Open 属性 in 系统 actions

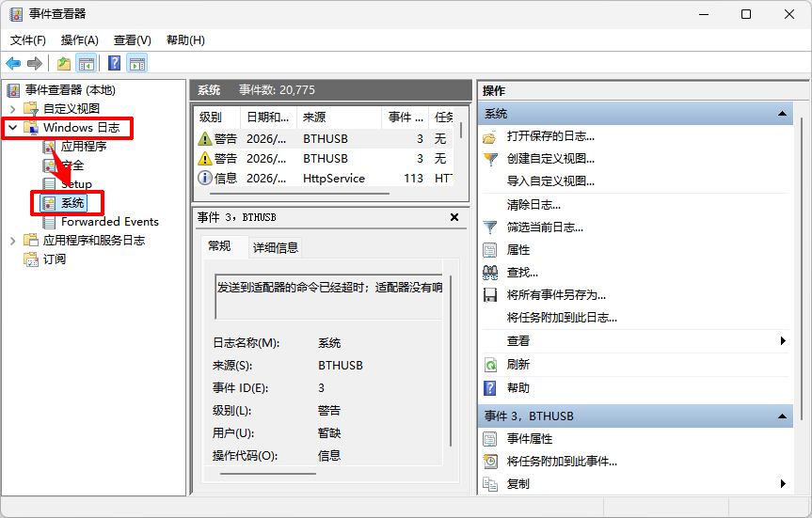[517, 250]
